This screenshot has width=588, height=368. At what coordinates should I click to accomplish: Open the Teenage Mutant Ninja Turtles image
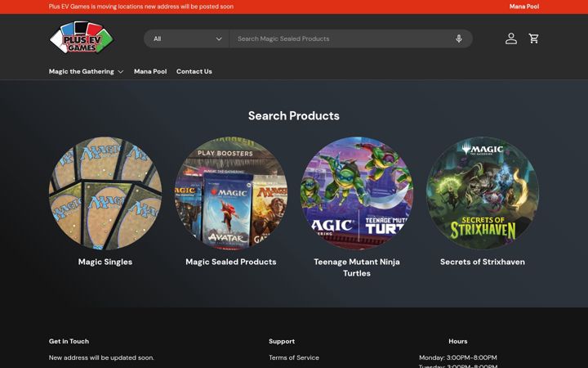tap(357, 193)
